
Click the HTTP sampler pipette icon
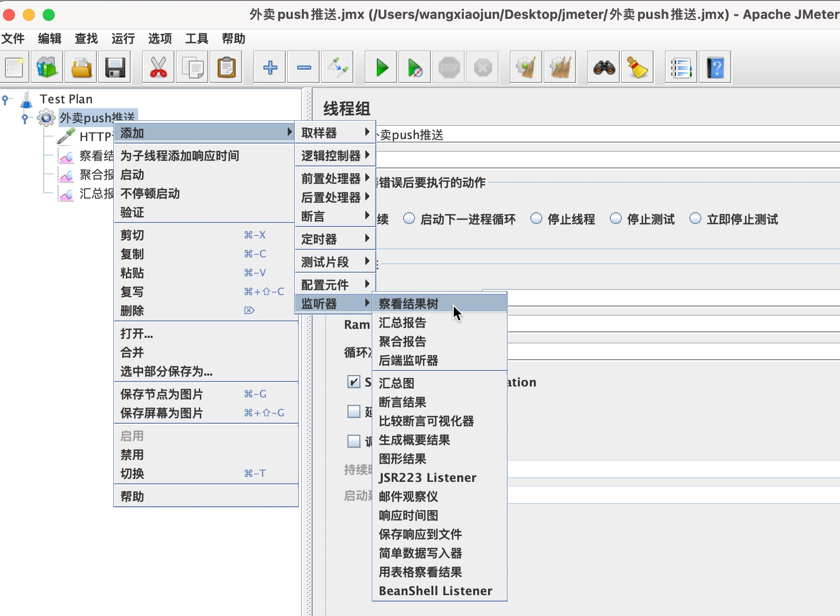(66, 136)
